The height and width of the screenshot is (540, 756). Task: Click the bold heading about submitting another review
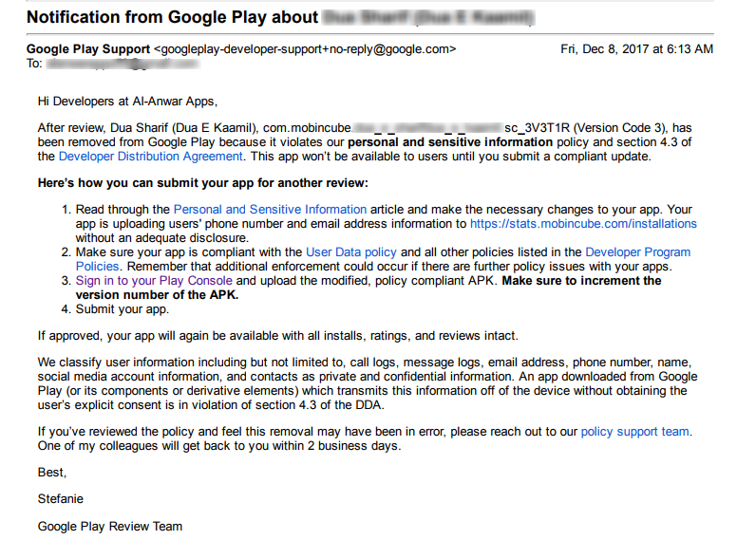point(203,183)
